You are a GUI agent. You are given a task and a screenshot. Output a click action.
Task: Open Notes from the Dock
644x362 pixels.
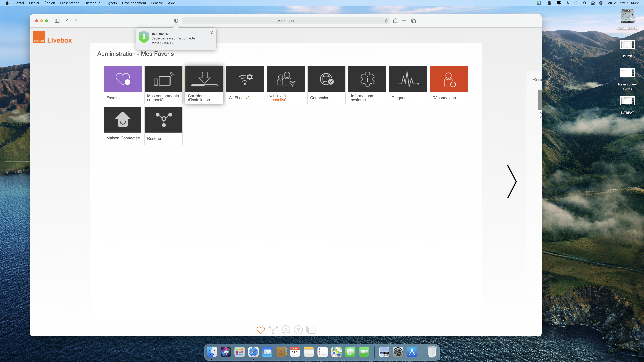coord(309,352)
